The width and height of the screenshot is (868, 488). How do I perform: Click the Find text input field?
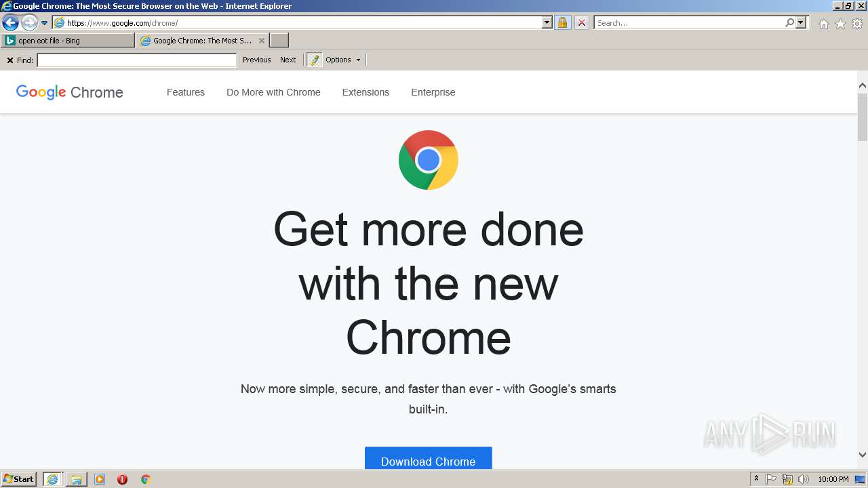coord(136,60)
